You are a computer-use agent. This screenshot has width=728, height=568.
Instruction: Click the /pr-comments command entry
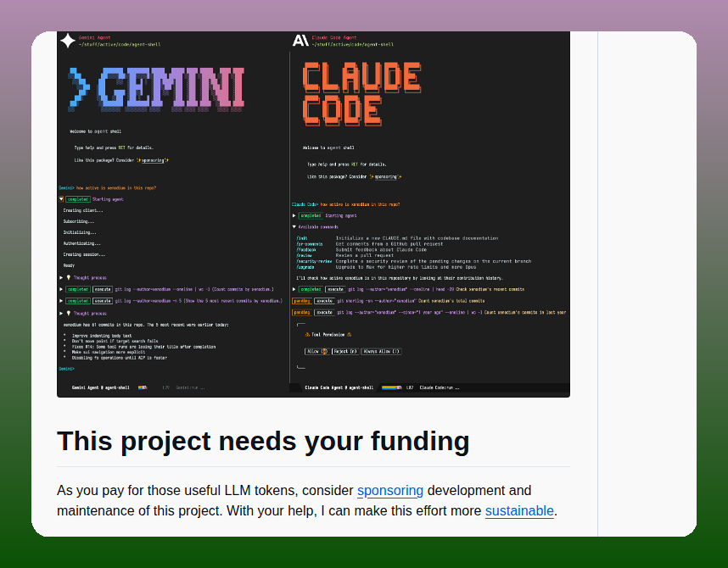(310, 244)
